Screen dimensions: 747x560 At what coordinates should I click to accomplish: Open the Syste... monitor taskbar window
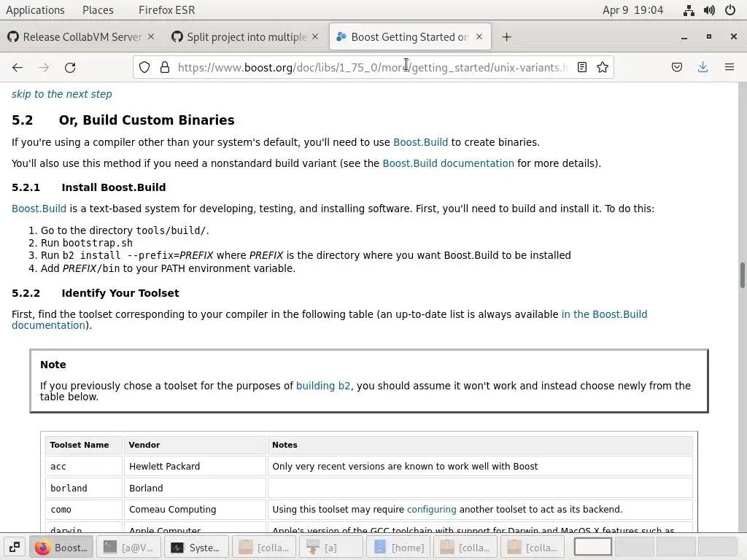pyautogui.click(x=196, y=547)
